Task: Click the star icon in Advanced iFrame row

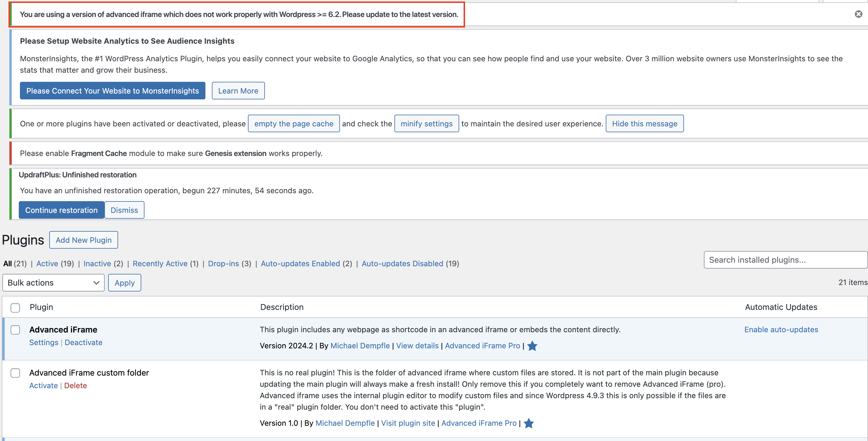Action: click(532, 346)
